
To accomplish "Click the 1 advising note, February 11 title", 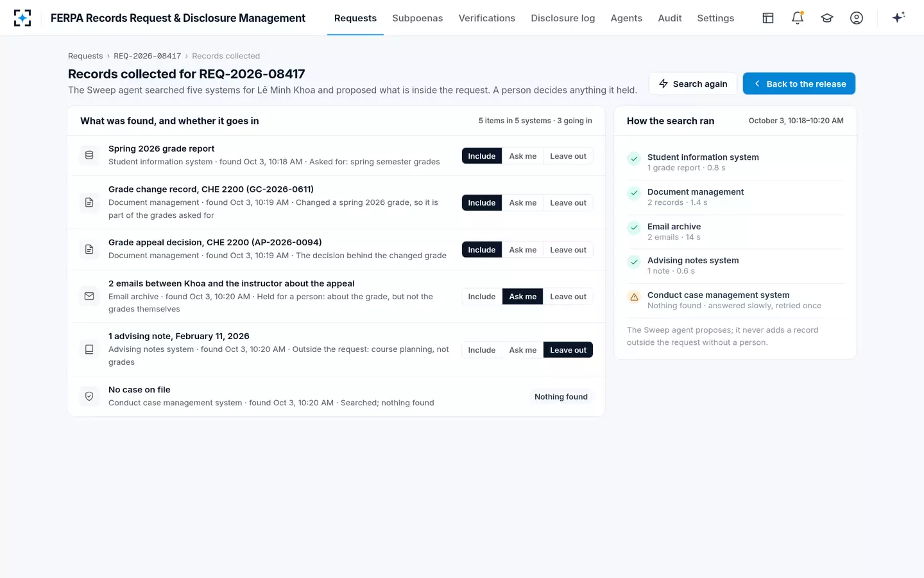I will pos(179,336).
